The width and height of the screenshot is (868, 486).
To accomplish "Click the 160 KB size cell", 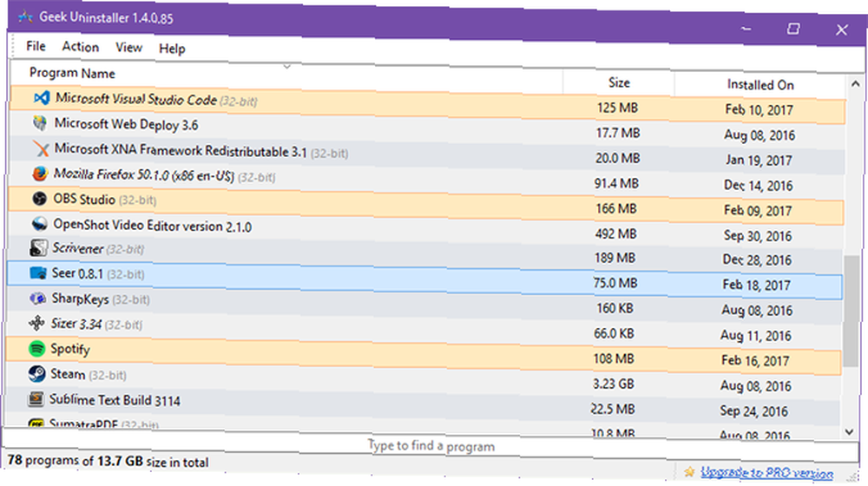I will pos(615,308).
